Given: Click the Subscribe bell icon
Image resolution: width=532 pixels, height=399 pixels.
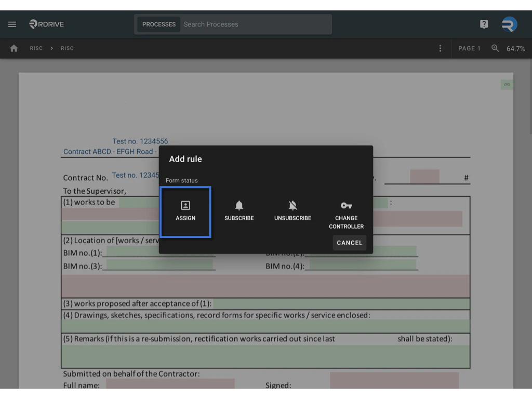Looking at the screenshot, I should (239, 209).
